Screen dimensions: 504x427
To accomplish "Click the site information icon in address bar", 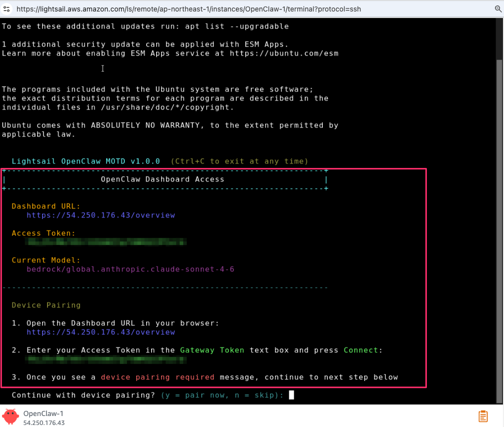I will (7, 9).
